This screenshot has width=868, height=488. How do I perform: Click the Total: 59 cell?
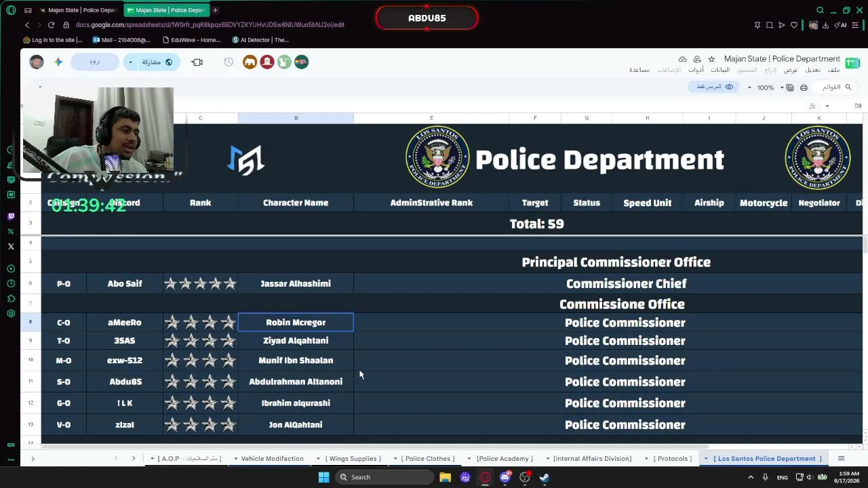click(x=536, y=224)
